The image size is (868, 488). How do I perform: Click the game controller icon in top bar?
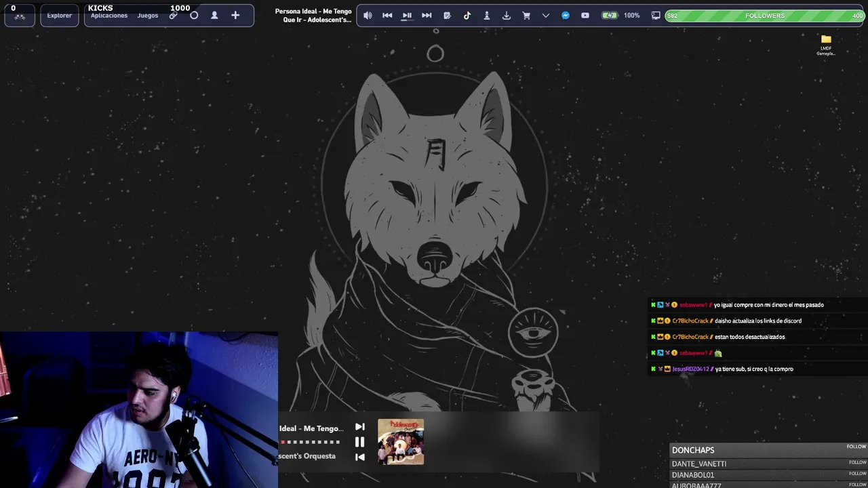click(20, 16)
